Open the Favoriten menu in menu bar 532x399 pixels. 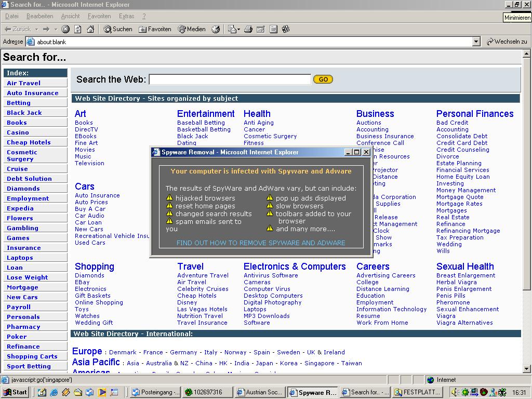click(99, 16)
